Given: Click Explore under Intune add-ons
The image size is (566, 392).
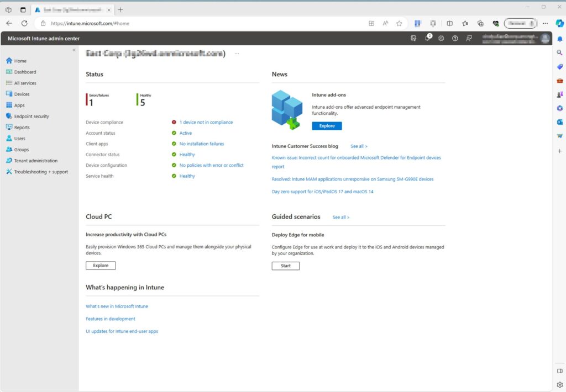Looking at the screenshot, I should coord(327,126).
